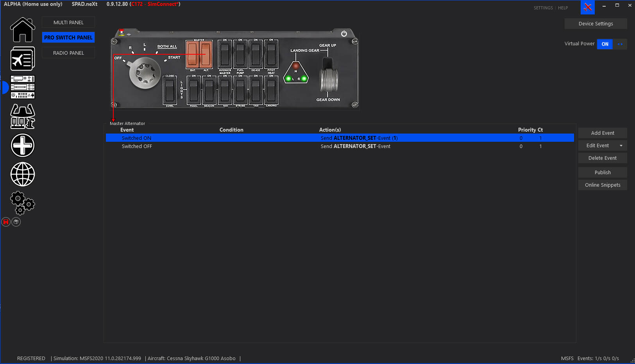Toggle the Avionics Master switch
635x364 pixels.
(x=225, y=54)
